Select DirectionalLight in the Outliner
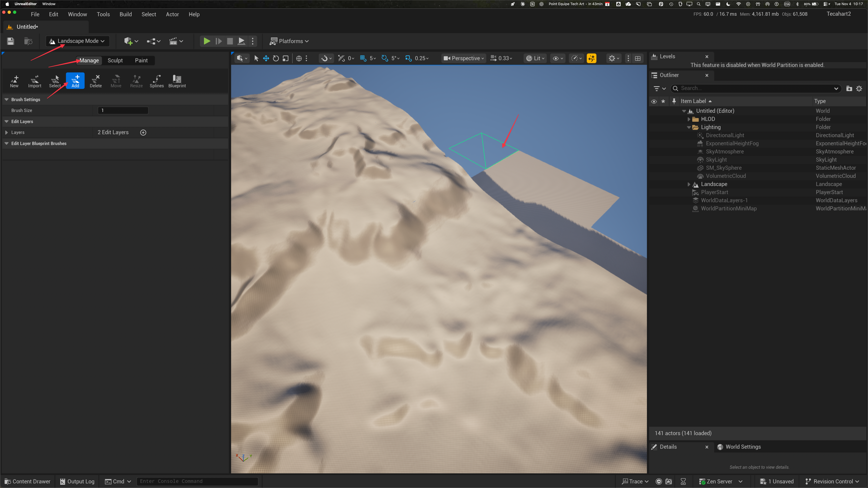 pos(725,135)
